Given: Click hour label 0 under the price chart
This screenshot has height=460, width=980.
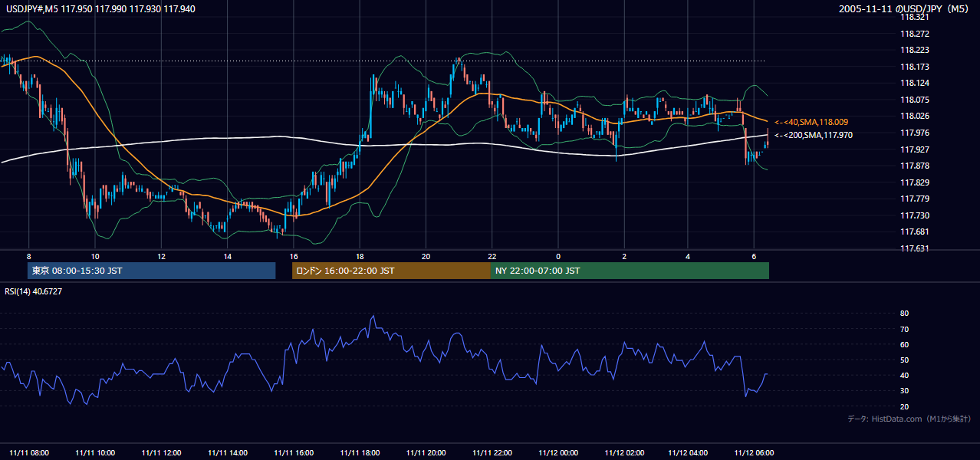Looking at the screenshot, I should (x=558, y=256).
